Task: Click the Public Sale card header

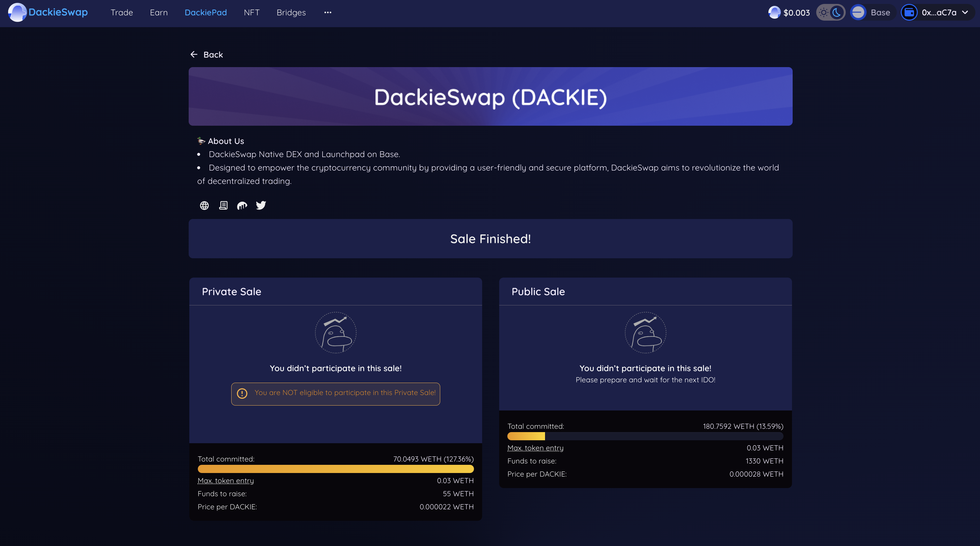Action: click(645, 291)
